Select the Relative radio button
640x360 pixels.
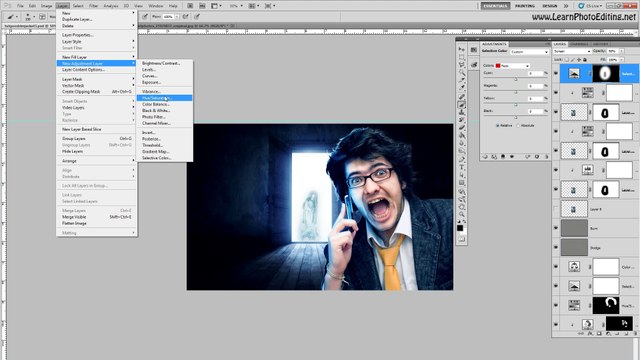(x=498, y=126)
